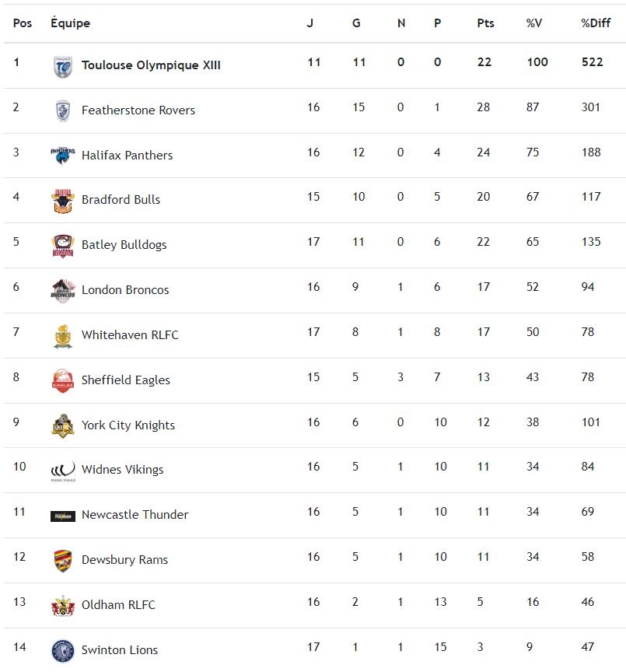626x672 pixels.
Task: Click the Oldham RLFC crest icon
Action: pyautogui.click(x=63, y=605)
